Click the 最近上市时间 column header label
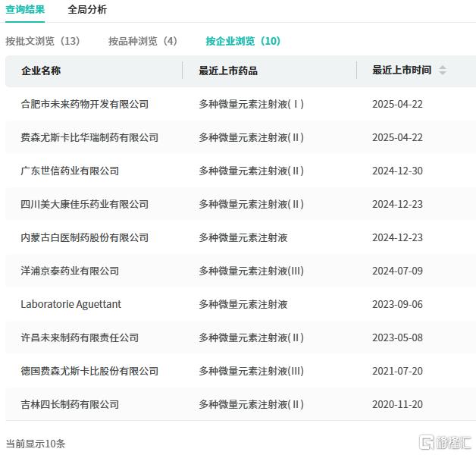Screen dimensions: 476x455 coord(402,71)
